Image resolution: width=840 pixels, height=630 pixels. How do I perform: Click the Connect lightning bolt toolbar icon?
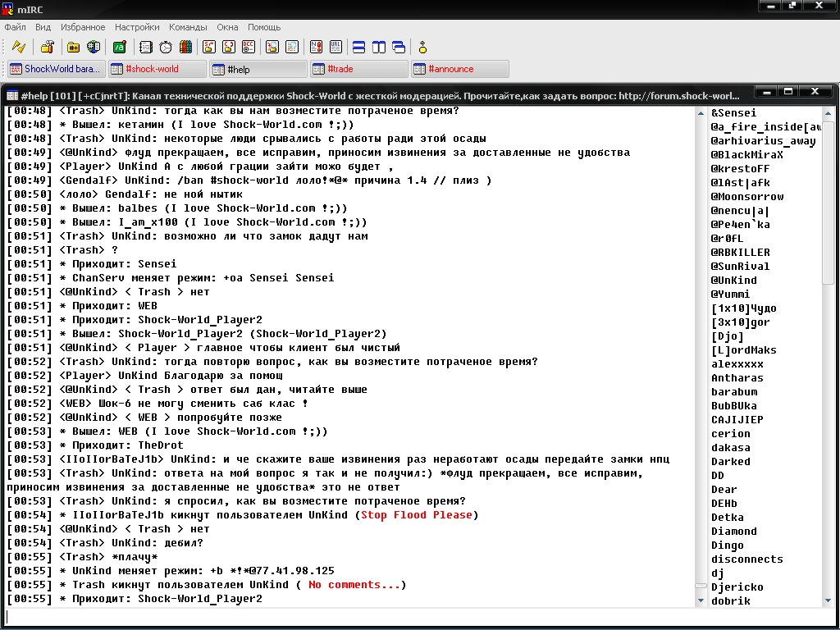[x=19, y=47]
